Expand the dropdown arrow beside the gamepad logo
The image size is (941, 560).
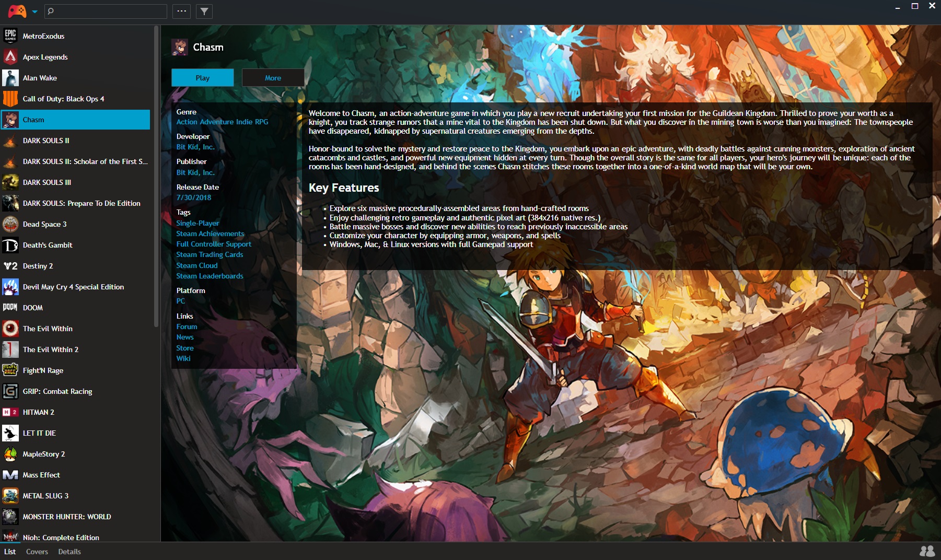tap(34, 11)
